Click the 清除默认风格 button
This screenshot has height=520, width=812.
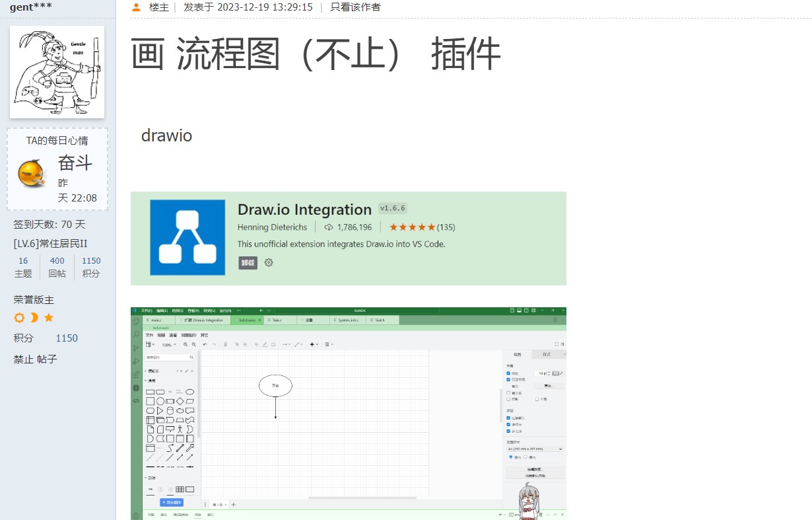[x=535, y=476]
